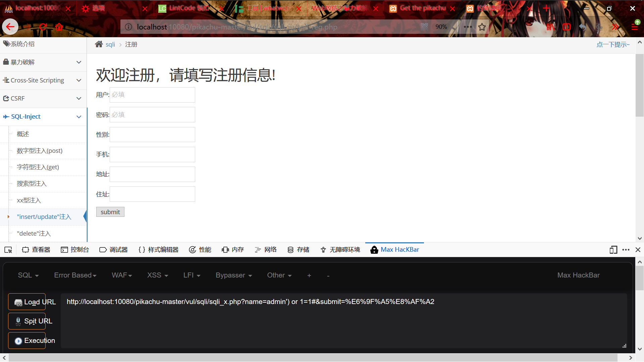
Task: Open the 点一下提示~ hint link
Action: click(613, 45)
